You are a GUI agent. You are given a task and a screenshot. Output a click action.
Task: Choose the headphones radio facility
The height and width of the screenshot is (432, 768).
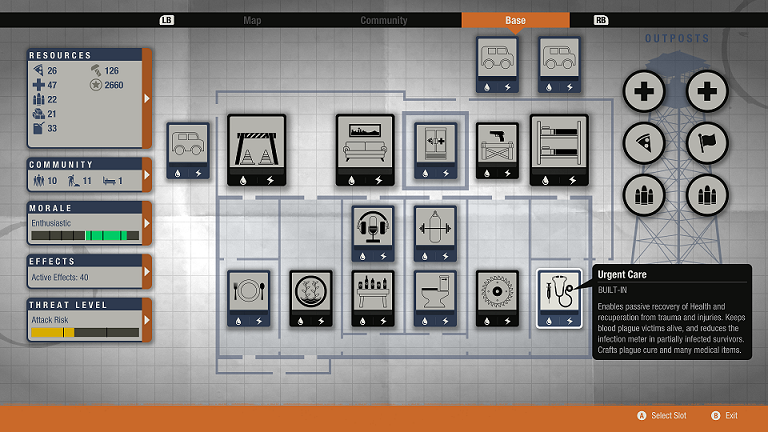pos(373,235)
